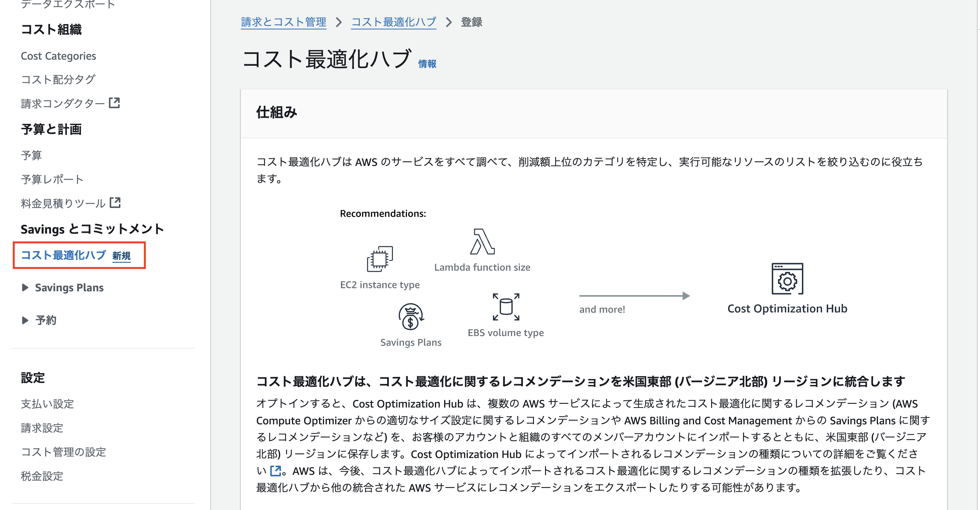Click the 'and more!' text
Viewport: 980px width, 510px height.
coord(602,309)
